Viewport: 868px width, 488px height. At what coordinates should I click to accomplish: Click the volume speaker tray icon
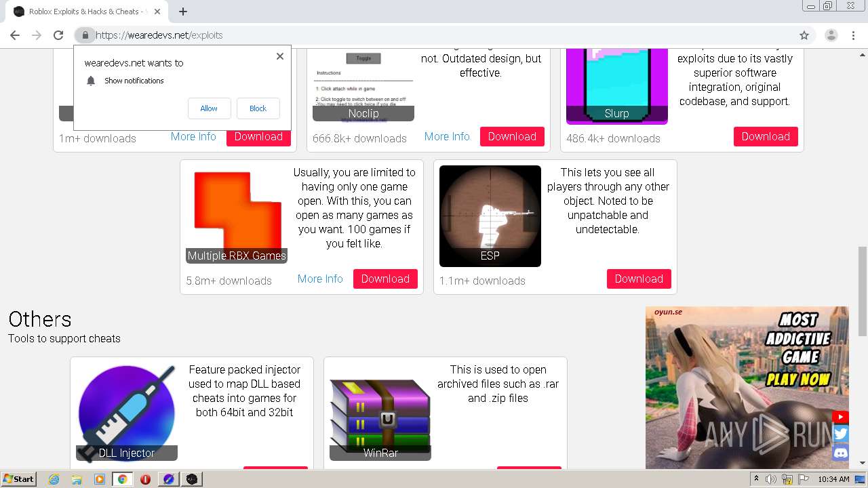tap(771, 479)
